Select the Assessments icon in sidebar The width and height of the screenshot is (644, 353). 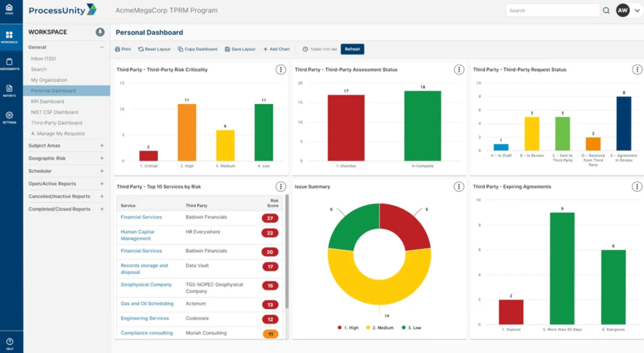click(10, 62)
